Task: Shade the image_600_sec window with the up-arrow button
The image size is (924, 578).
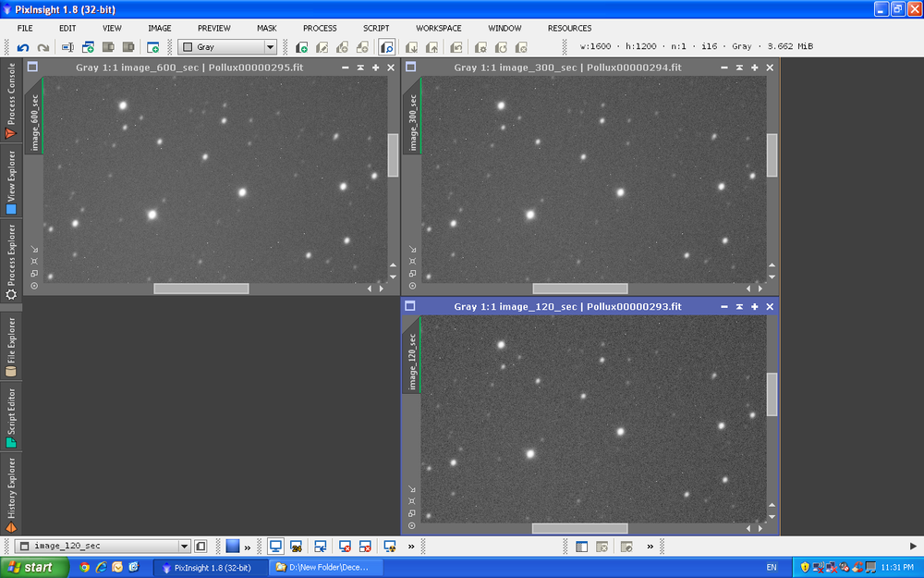Action: tap(360, 68)
